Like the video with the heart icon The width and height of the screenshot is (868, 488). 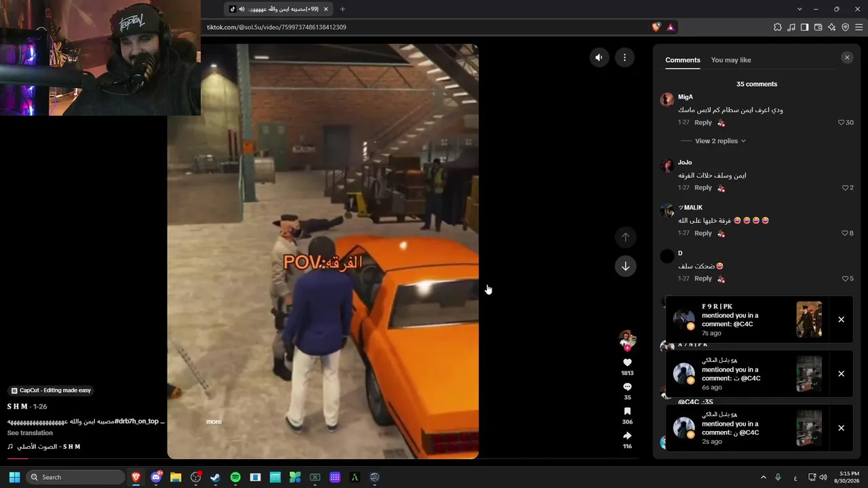point(627,363)
